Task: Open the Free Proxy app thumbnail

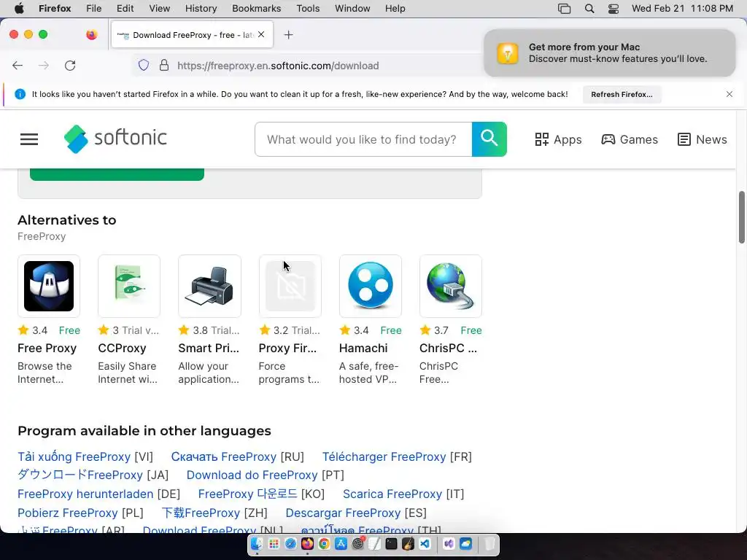Action: [49, 286]
